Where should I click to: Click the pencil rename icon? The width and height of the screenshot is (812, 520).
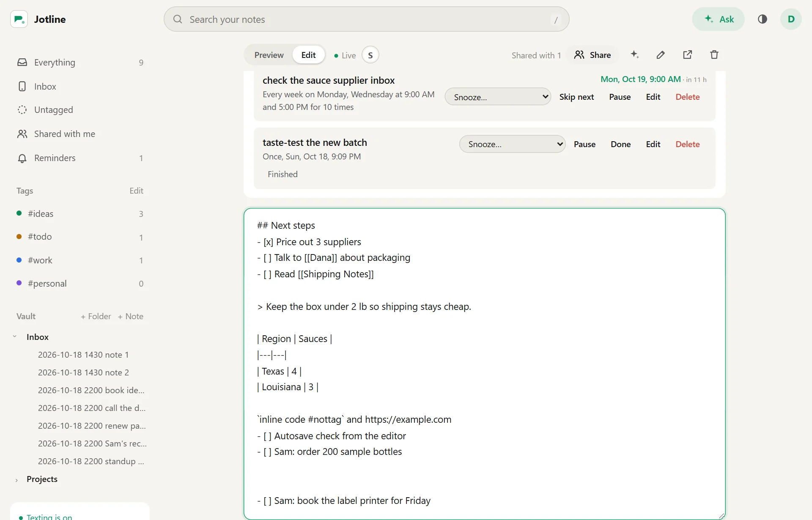(661, 55)
